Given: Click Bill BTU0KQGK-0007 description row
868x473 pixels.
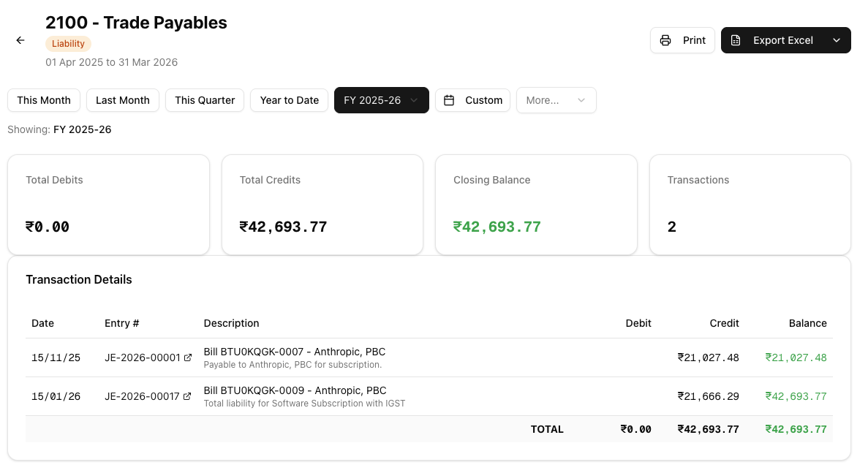Looking at the screenshot, I should [x=294, y=352].
